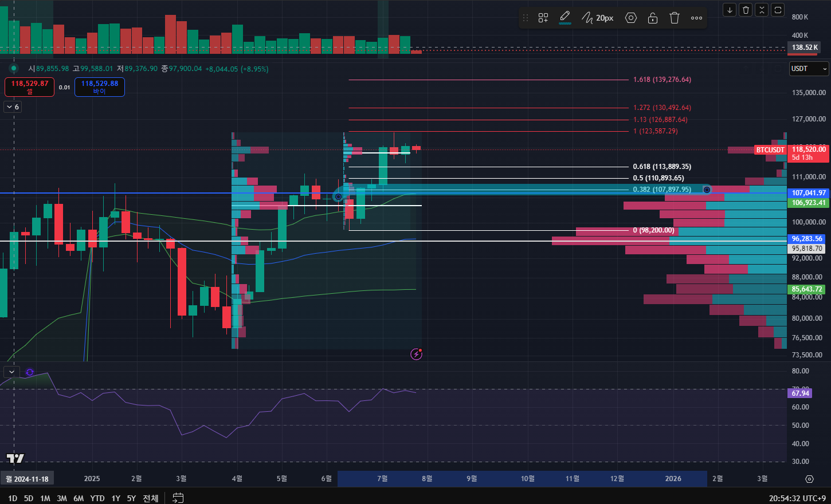Click the close price 97,900.04 in legend
This screenshot has height=504, width=831.
(185, 69)
